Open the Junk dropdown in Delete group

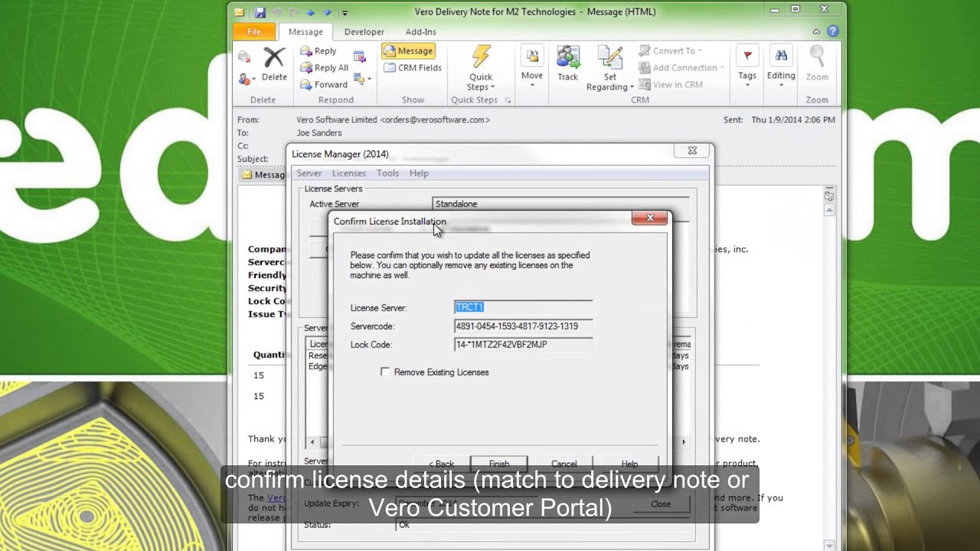(247, 79)
